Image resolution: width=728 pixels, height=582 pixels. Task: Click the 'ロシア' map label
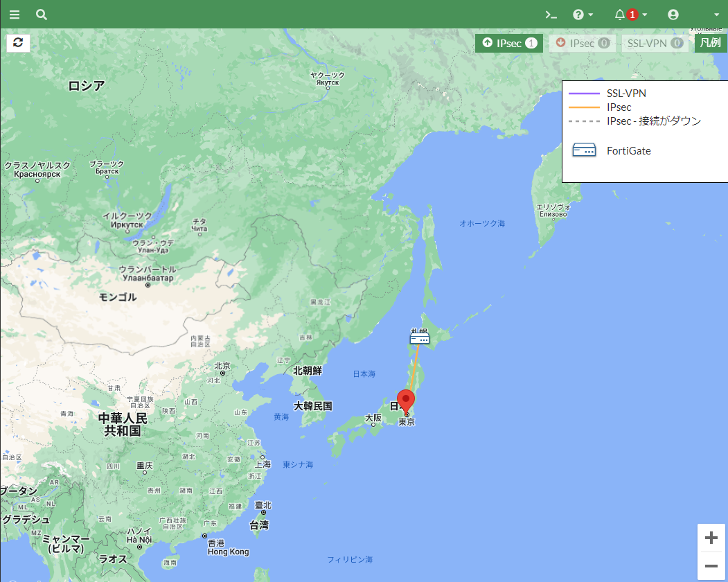[x=87, y=85]
